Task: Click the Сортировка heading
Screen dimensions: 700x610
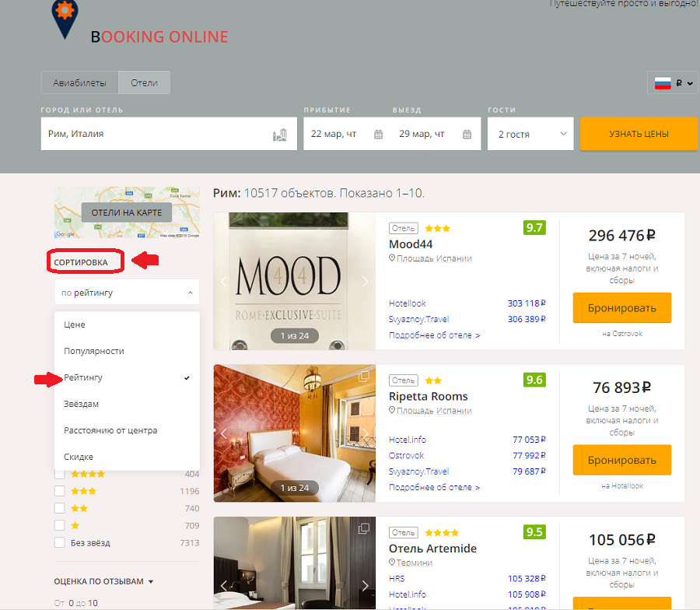Action: 81,262
